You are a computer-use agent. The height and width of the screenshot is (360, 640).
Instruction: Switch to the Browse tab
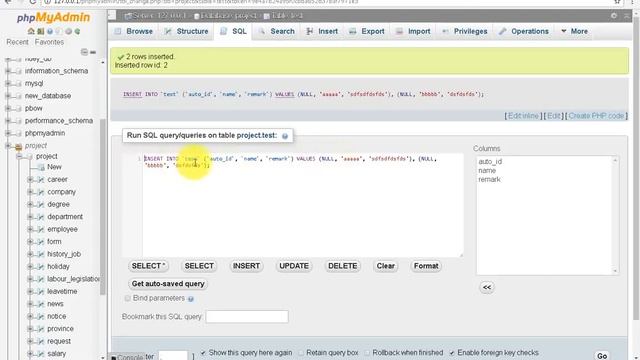click(133, 31)
